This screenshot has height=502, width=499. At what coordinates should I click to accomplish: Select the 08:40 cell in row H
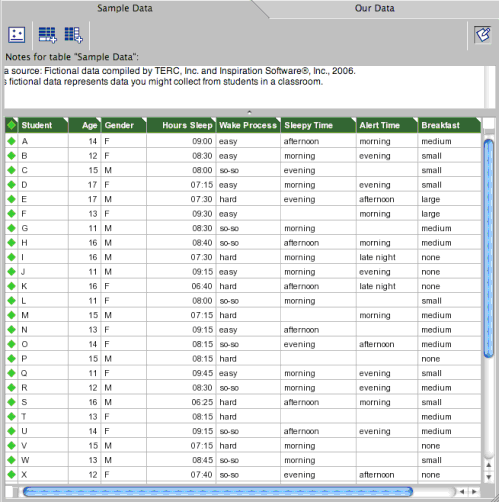(181, 243)
